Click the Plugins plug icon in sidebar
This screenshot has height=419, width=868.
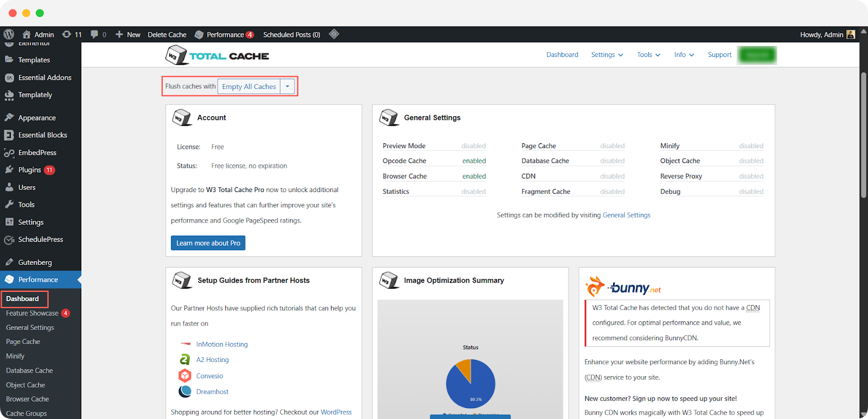[9, 170]
